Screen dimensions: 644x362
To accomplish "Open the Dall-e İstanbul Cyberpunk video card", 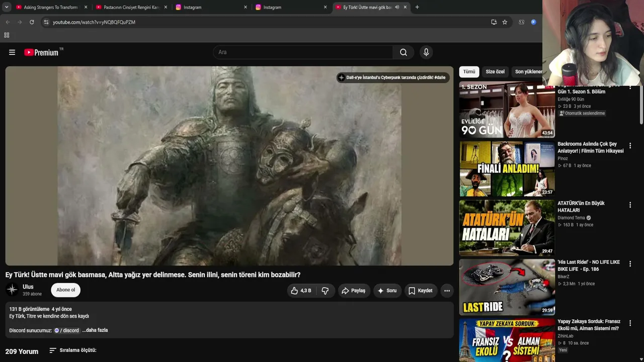I will click(392, 77).
